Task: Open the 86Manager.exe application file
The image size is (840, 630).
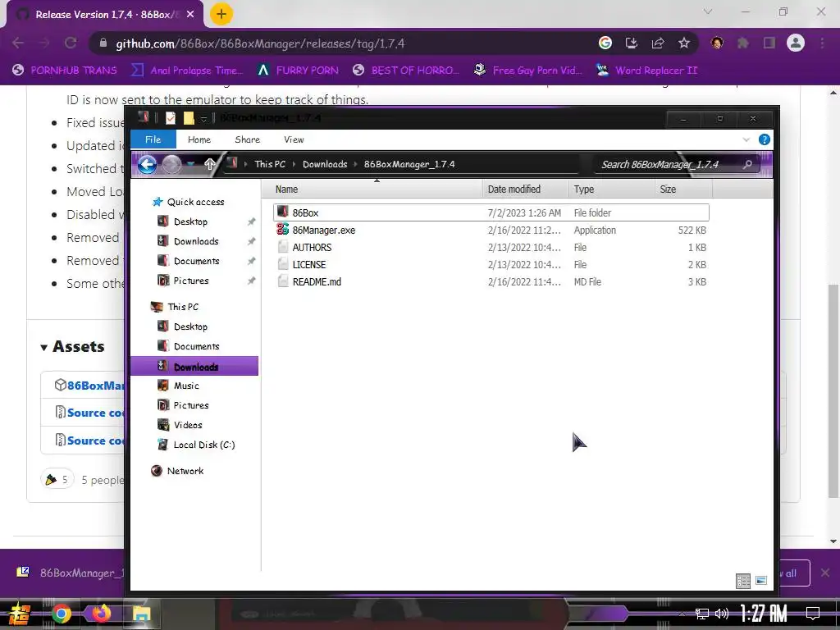Action: click(x=323, y=231)
